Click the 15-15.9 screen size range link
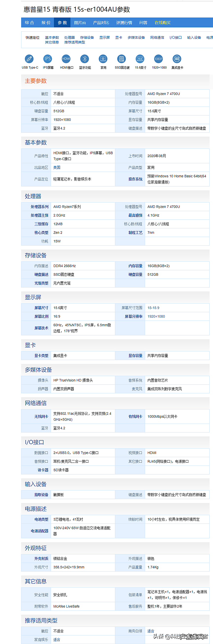213x644 pixels. click(153, 308)
